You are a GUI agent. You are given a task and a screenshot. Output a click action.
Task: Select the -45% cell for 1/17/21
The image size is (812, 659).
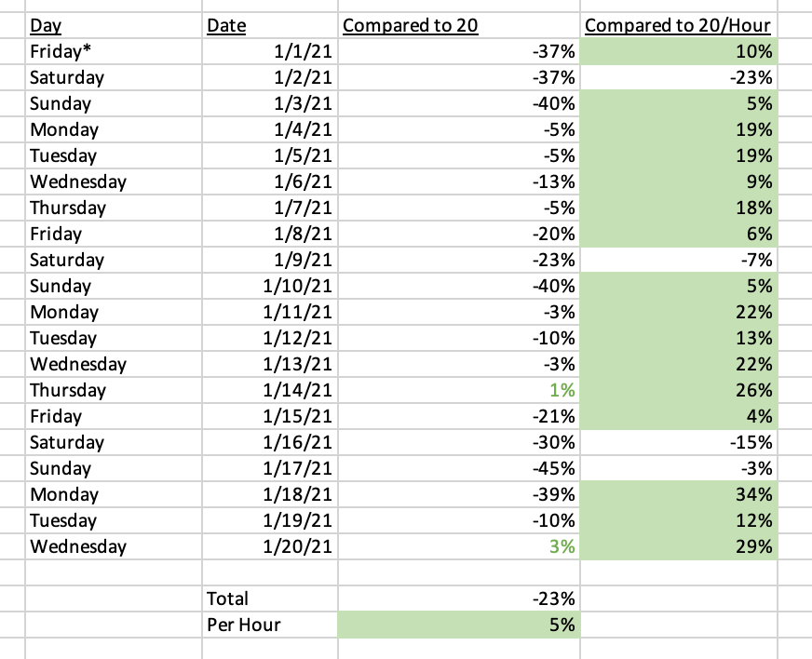click(x=459, y=468)
